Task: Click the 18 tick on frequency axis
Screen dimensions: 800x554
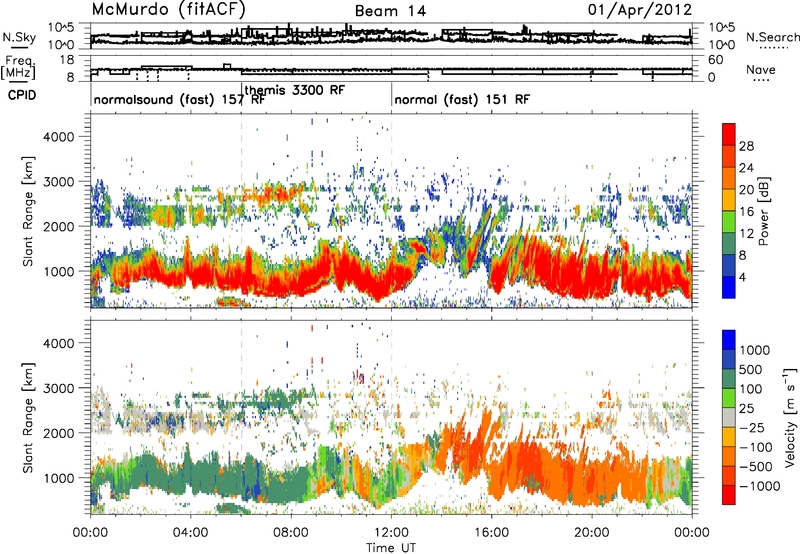Action: (67, 60)
